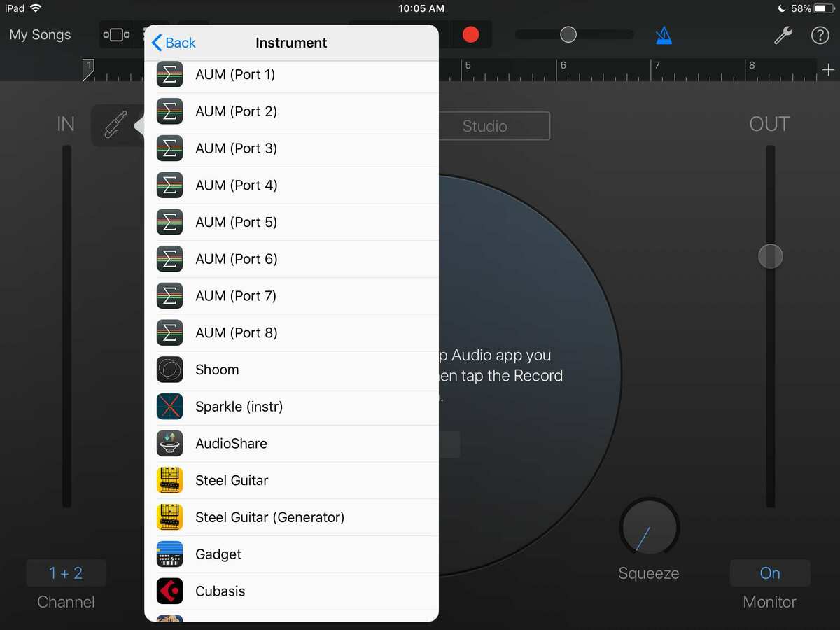Open My Songs browser

tap(40, 35)
